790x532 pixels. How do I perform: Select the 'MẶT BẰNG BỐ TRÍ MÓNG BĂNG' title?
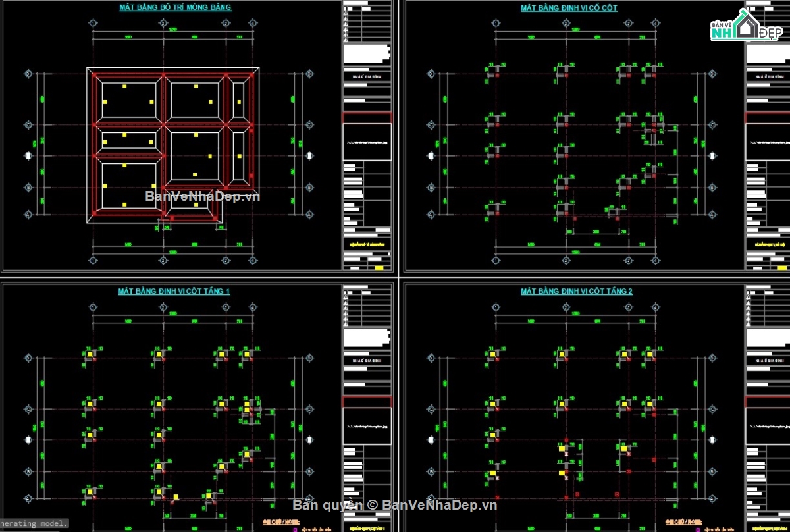coord(174,7)
